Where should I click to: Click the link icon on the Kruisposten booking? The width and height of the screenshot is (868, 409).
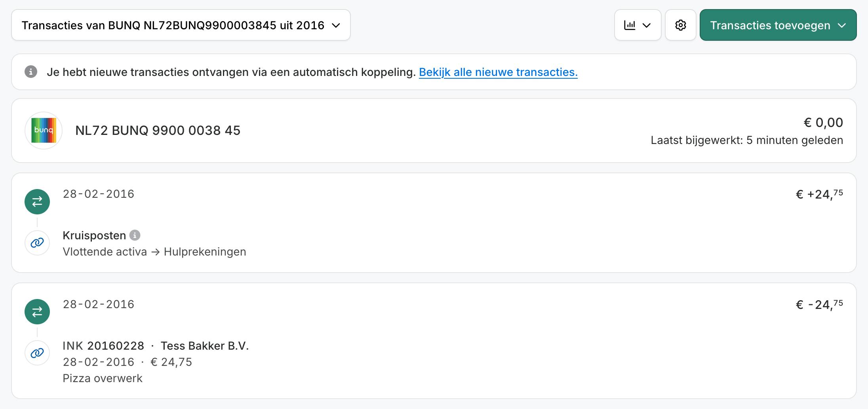coord(37,243)
